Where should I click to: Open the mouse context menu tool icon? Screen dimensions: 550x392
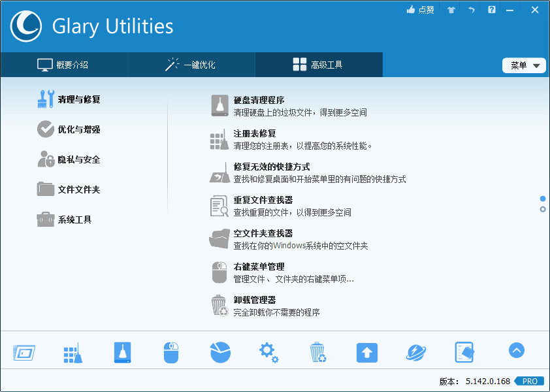[x=170, y=352]
